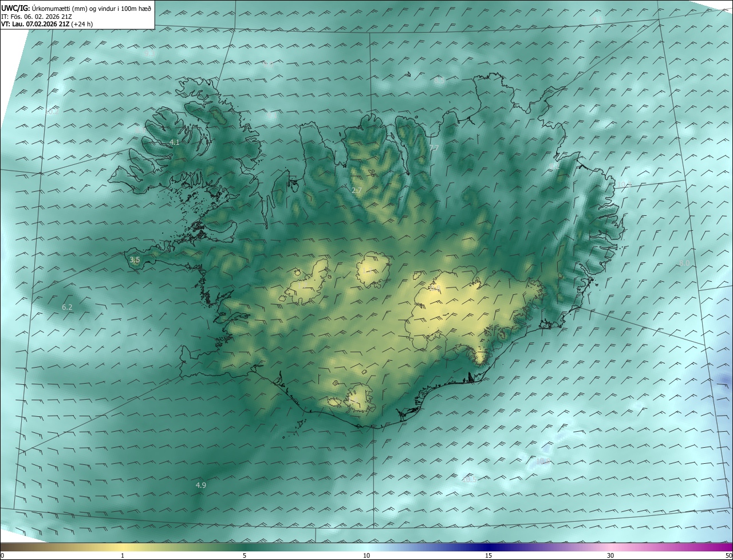Click the color scale tick label "0"

point(2,556)
